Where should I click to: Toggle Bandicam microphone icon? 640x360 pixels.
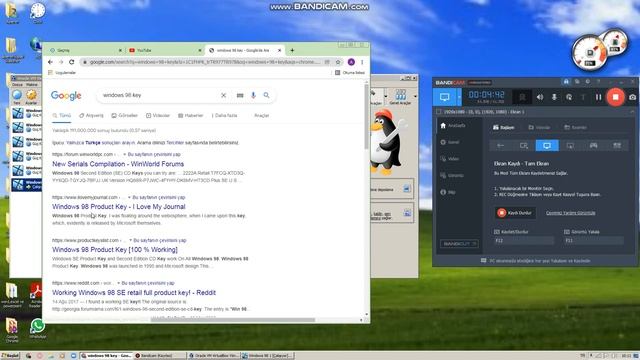click(554, 97)
